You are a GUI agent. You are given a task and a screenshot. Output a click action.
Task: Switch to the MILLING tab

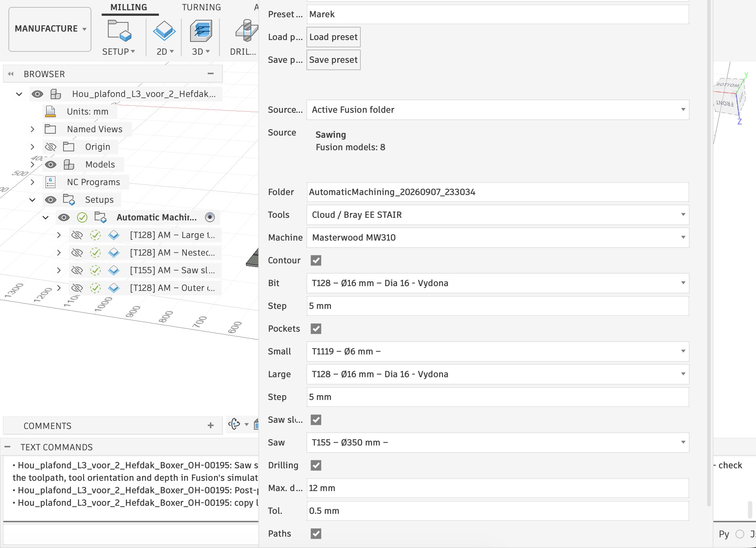129,7
